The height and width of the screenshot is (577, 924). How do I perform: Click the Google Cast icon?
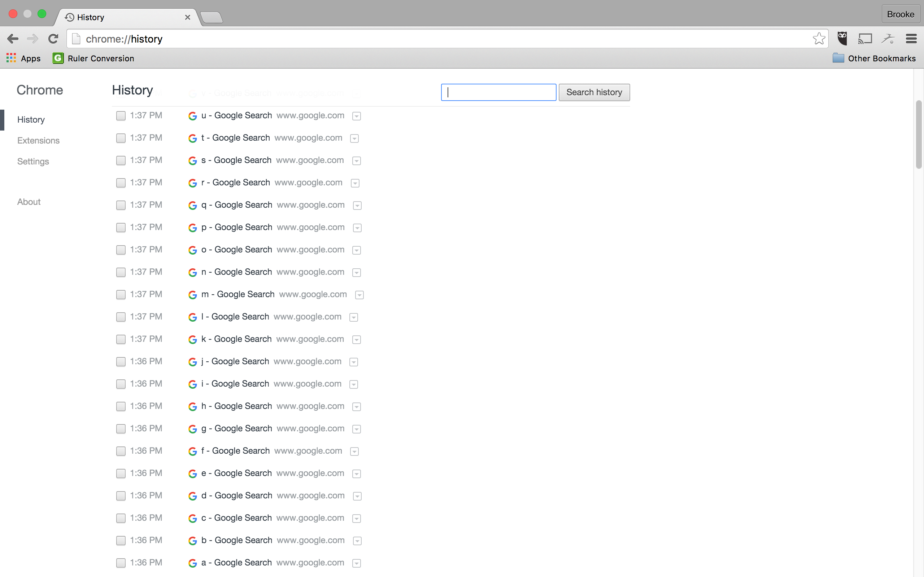pos(865,39)
